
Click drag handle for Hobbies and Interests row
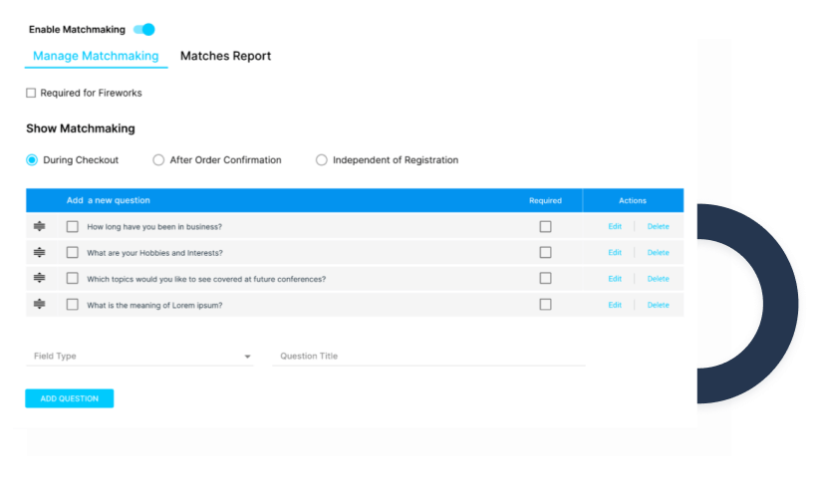(40, 253)
